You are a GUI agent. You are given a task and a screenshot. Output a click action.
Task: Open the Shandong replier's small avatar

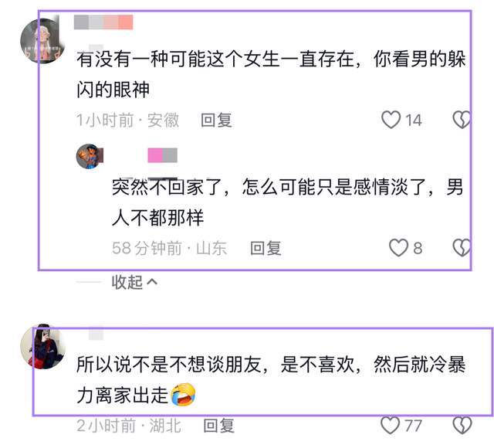(90, 156)
